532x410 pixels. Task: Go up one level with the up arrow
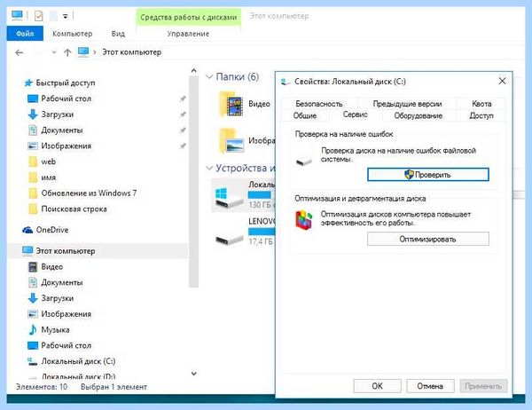coord(67,52)
